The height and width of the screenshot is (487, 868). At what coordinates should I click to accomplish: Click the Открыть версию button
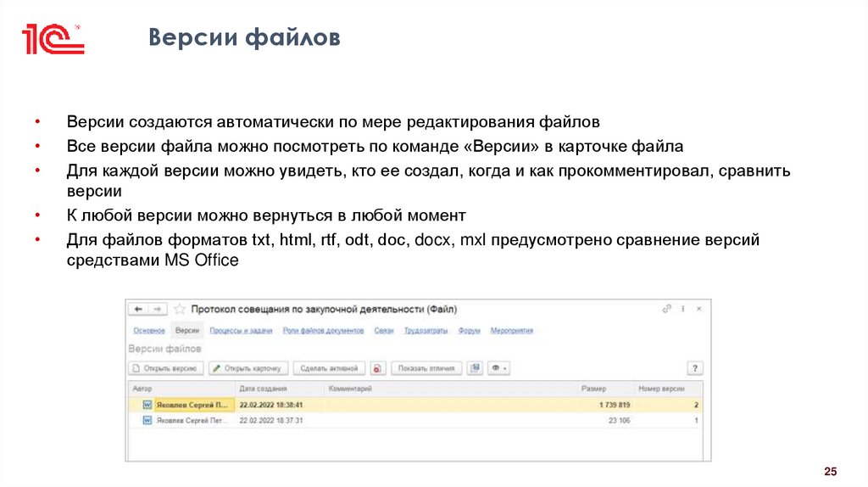point(166,368)
